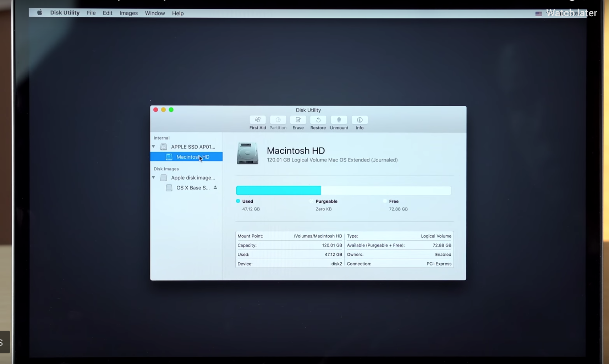Open the Disk Utility application menu
Image resolution: width=609 pixels, height=364 pixels.
click(x=65, y=13)
